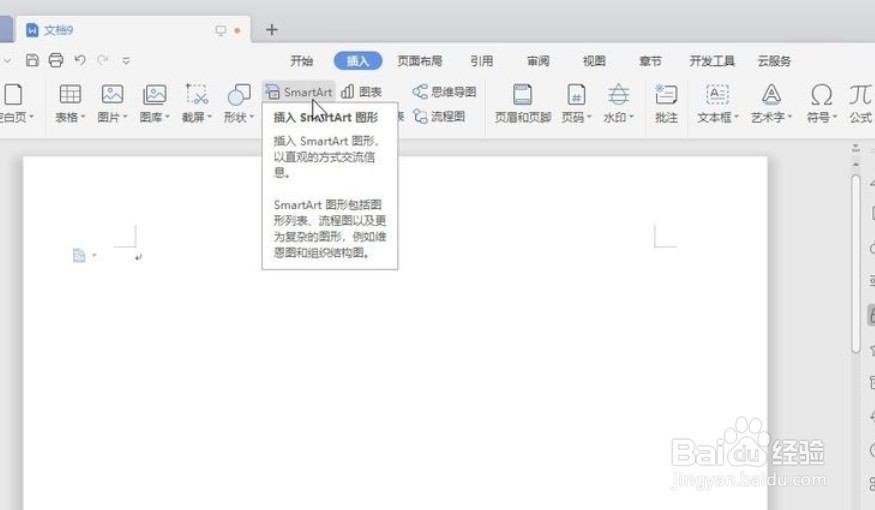The image size is (875, 510).
Task: Expand the 符号 dropdown arrow
Action: 835,117
